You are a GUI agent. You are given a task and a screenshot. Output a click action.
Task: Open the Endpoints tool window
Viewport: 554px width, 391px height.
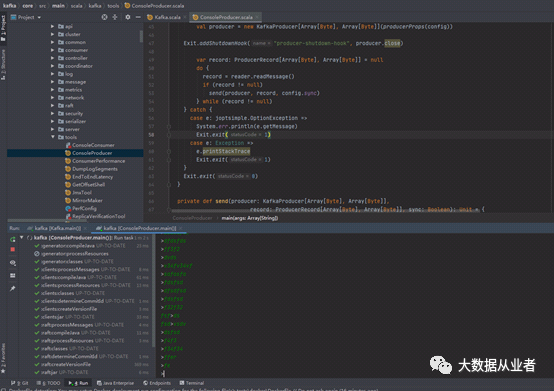coord(157,383)
